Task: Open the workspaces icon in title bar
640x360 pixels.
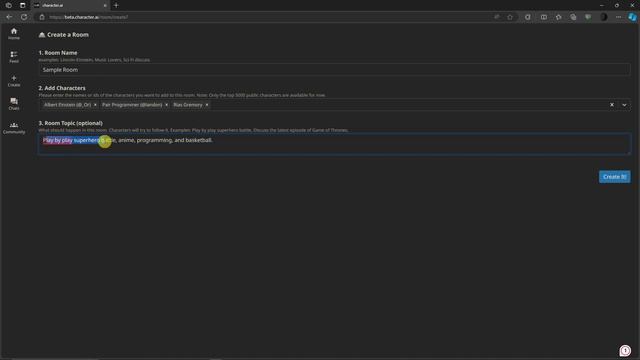Action: click(9, 5)
